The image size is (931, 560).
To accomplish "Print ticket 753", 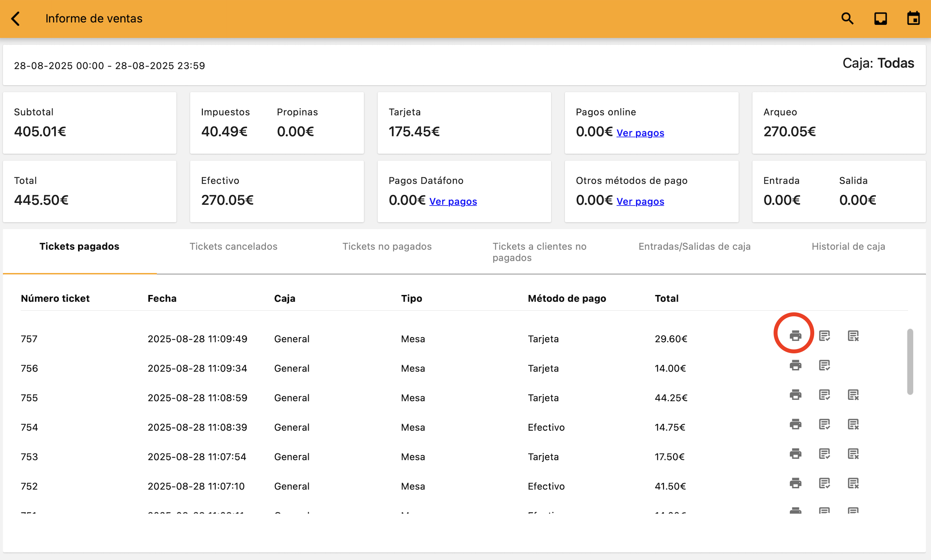I will click(x=795, y=454).
